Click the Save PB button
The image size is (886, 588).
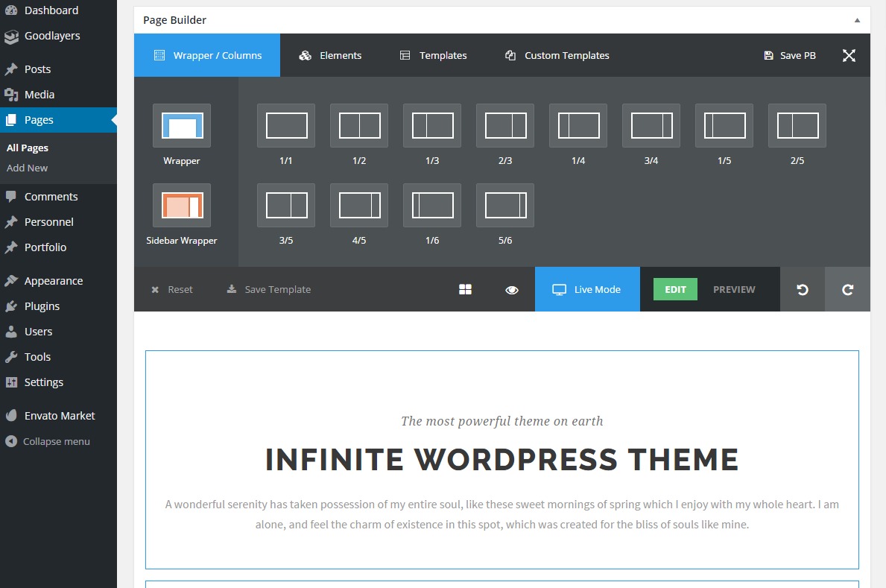tap(790, 55)
